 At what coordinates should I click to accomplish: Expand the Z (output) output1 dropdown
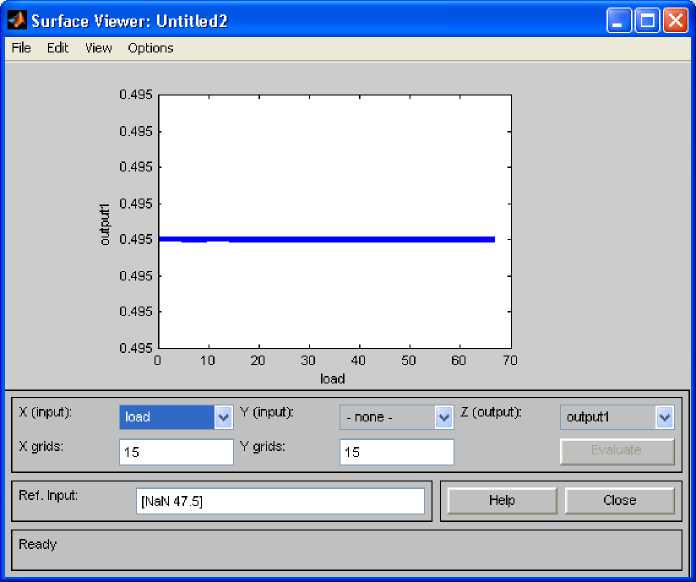point(664,417)
